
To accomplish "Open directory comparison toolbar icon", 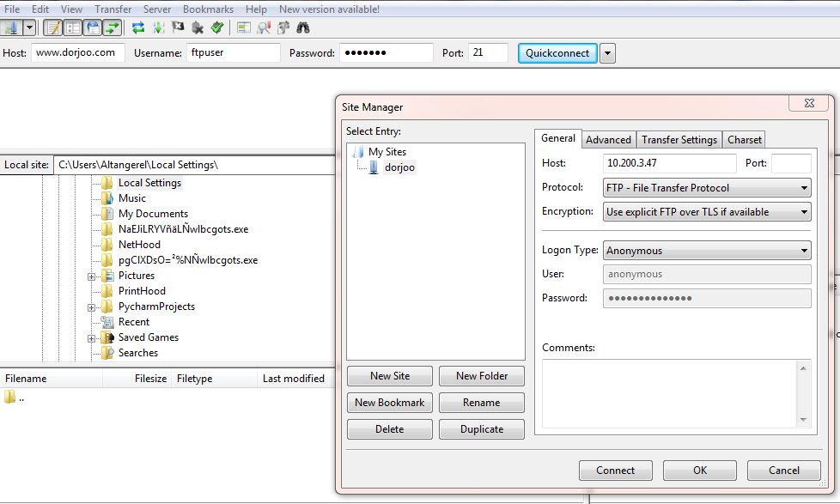I will click(x=263, y=27).
